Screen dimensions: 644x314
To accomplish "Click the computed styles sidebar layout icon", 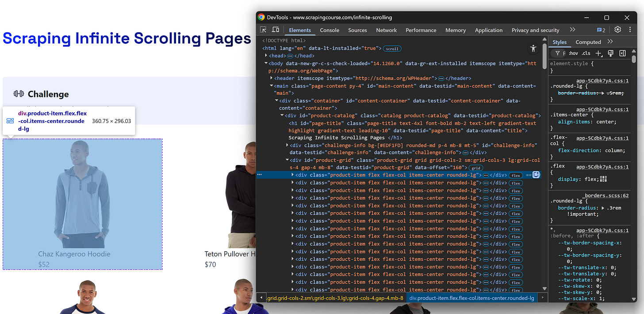I will point(622,53).
